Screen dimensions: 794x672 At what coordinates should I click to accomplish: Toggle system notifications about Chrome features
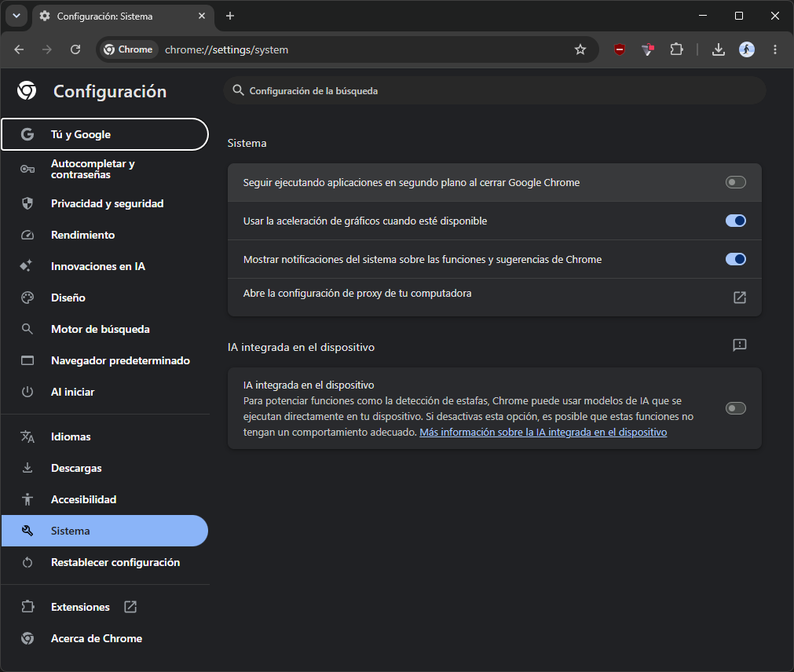click(735, 259)
